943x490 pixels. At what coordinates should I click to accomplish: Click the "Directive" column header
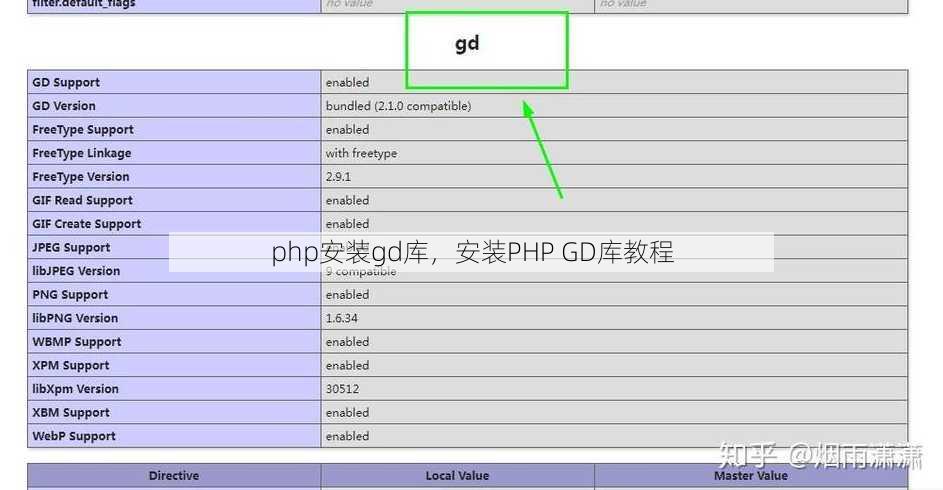(174, 476)
